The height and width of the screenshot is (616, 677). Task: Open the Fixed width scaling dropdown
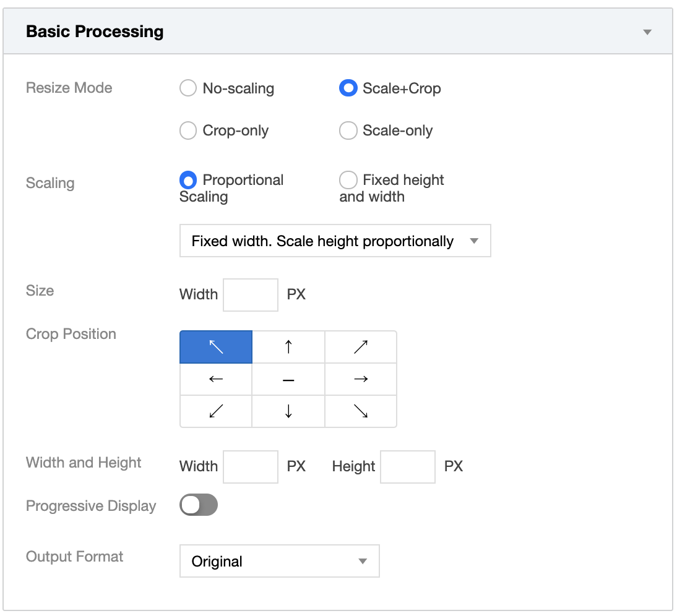coord(335,241)
